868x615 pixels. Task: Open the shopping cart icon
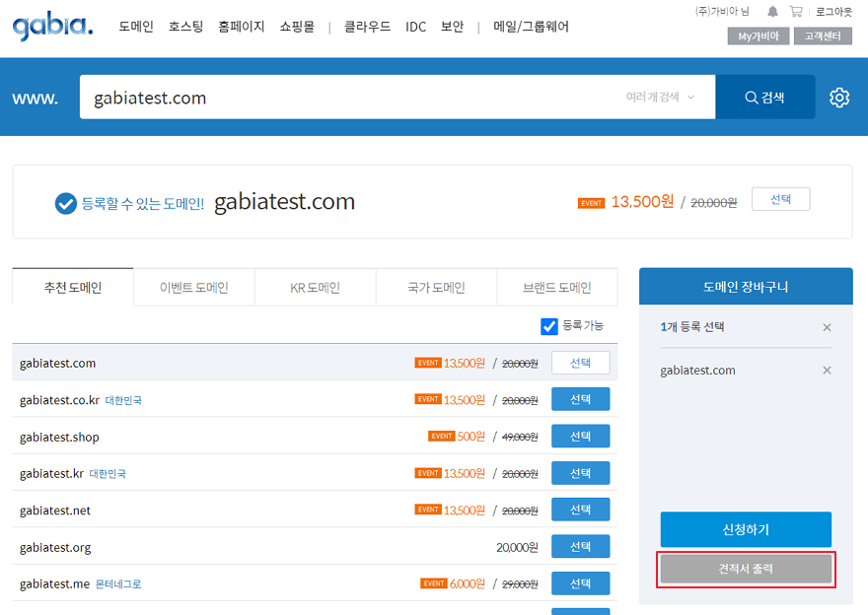click(795, 12)
